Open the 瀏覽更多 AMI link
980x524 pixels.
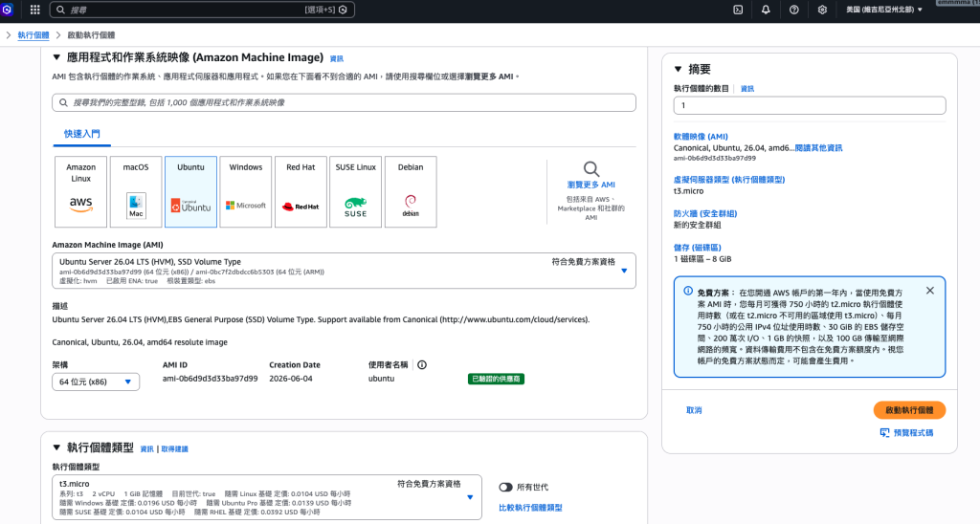point(591,185)
